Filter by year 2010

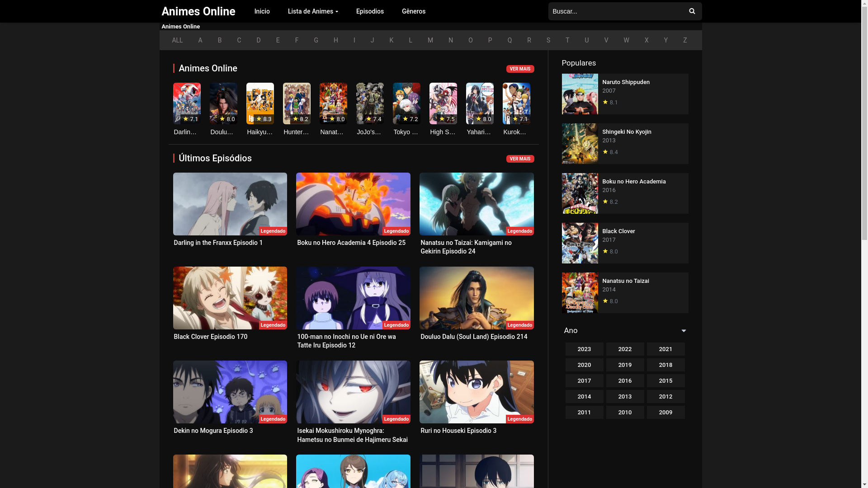(x=625, y=413)
